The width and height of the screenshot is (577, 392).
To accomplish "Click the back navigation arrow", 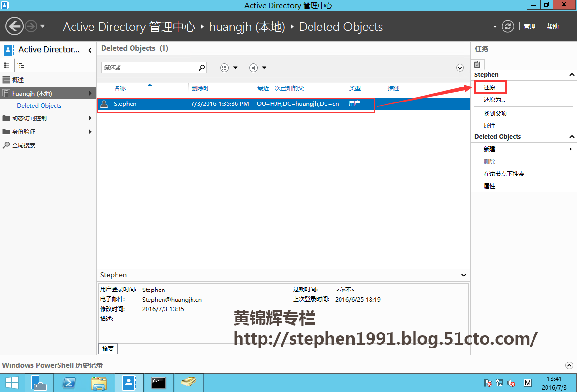I will (x=15, y=27).
